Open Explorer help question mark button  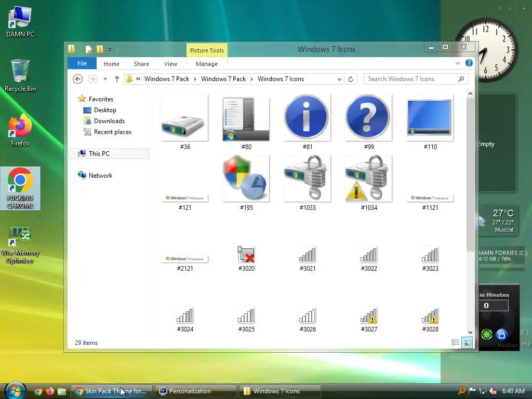click(x=469, y=63)
